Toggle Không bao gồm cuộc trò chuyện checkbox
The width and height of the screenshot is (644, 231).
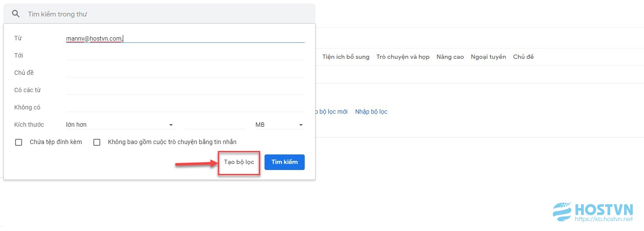tap(97, 142)
